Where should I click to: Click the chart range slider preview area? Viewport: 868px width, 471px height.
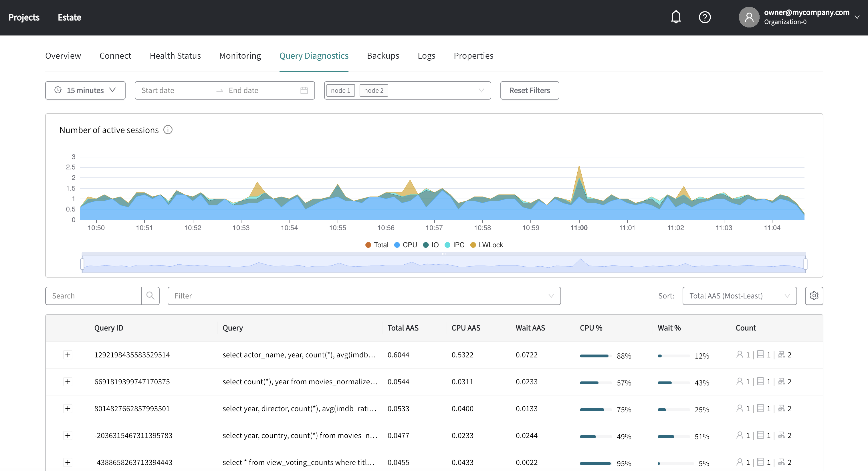click(444, 264)
